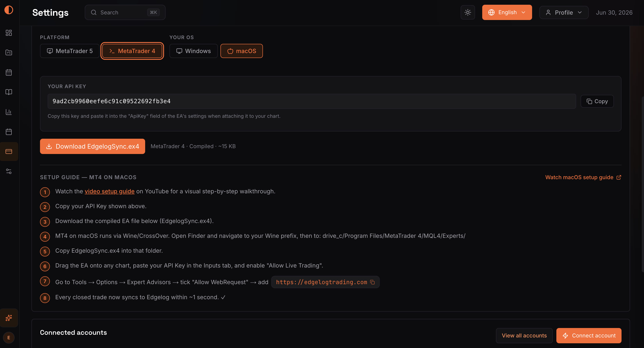The image size is (644, 348).
Task: Copy the API key
Action: click(597, 101)
